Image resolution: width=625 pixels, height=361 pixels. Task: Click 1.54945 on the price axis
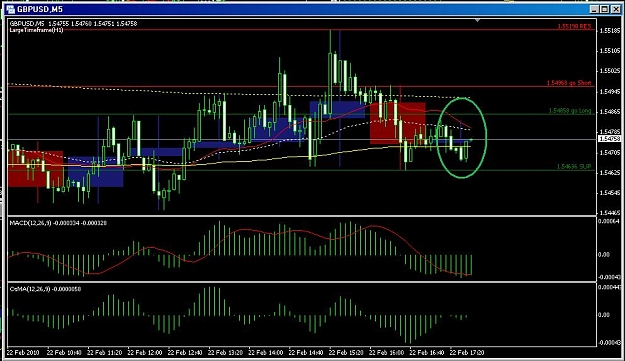[610, 92]
